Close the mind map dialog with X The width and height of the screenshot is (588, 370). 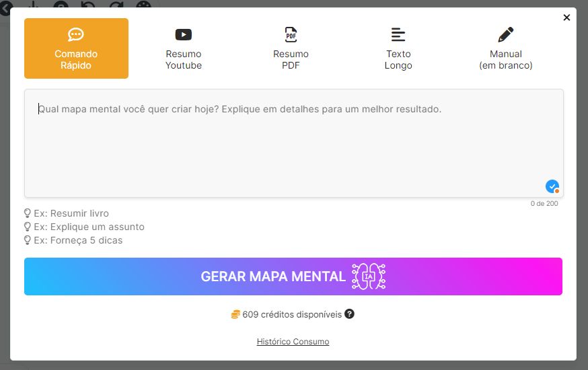click(566, 17)
